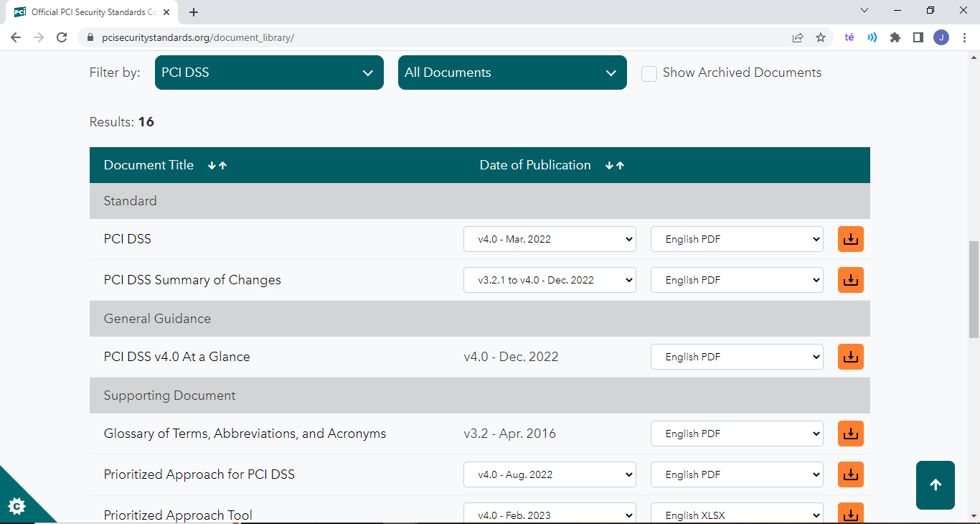Viewport: 980px width, 524px height.
Task: View site information via the padlock icon
Action: 90,37
